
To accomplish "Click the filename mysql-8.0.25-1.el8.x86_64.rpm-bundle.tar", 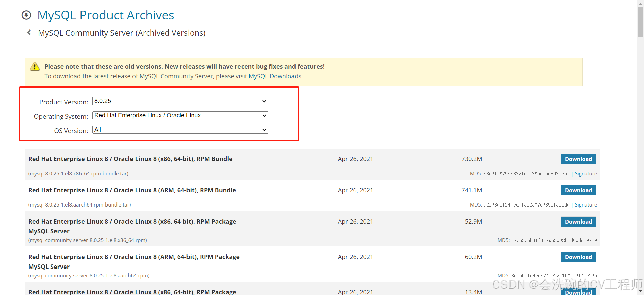I will point(78,174).
